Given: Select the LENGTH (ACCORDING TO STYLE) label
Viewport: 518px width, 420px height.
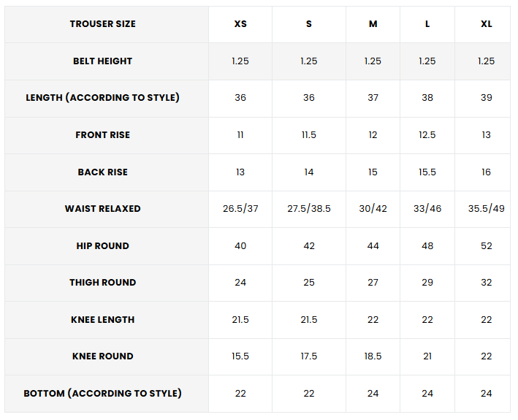Looking at the screenshot, I should click(x=102, y=98).
